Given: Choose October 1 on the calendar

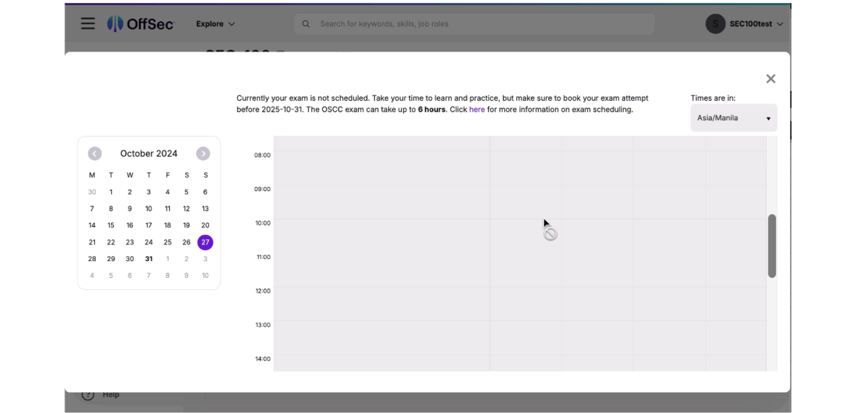Looking at the screenshot, I should tap(111, 192).
